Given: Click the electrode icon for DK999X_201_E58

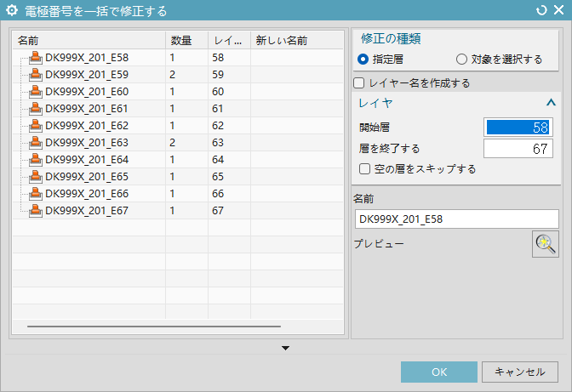Looking at the screenshot, I should coord(36,58).
